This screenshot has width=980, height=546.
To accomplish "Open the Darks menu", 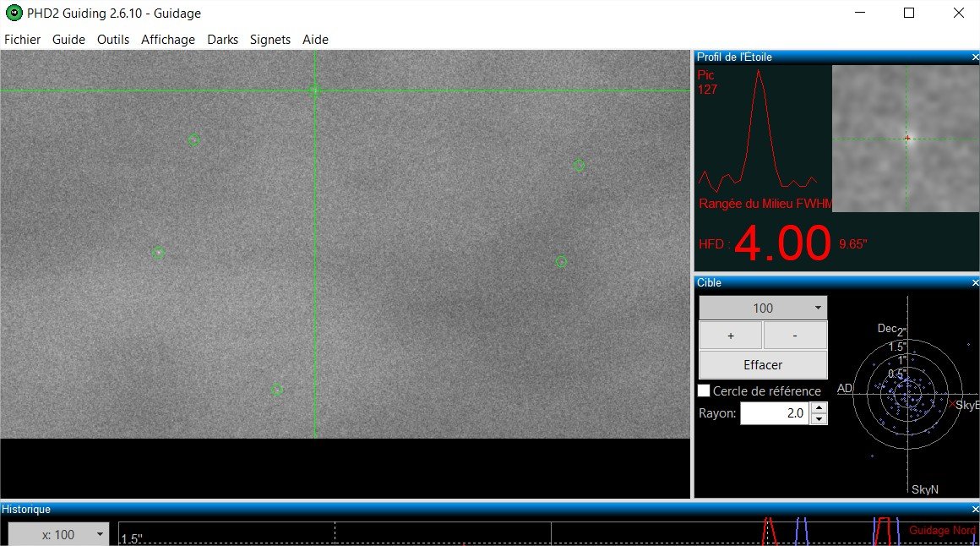I will click(222, 40).
